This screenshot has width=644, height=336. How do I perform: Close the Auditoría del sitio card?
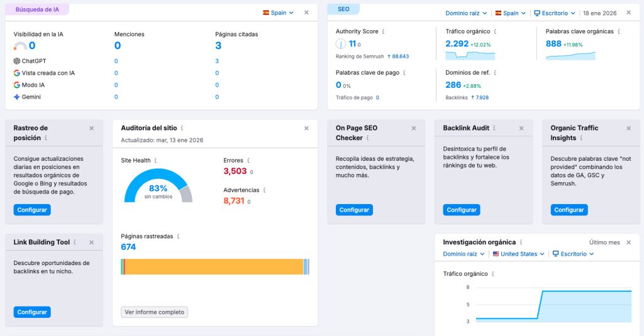click(306, 128)
